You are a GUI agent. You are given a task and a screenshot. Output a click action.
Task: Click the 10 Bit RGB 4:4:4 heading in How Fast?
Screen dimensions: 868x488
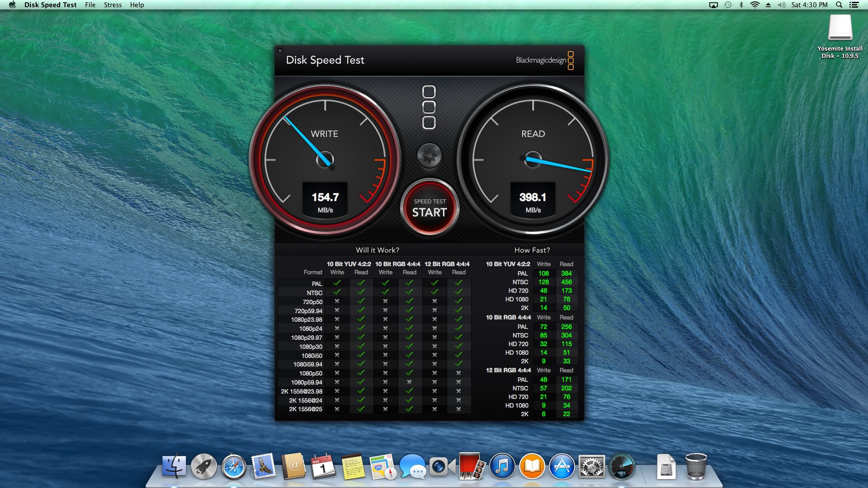508,317
